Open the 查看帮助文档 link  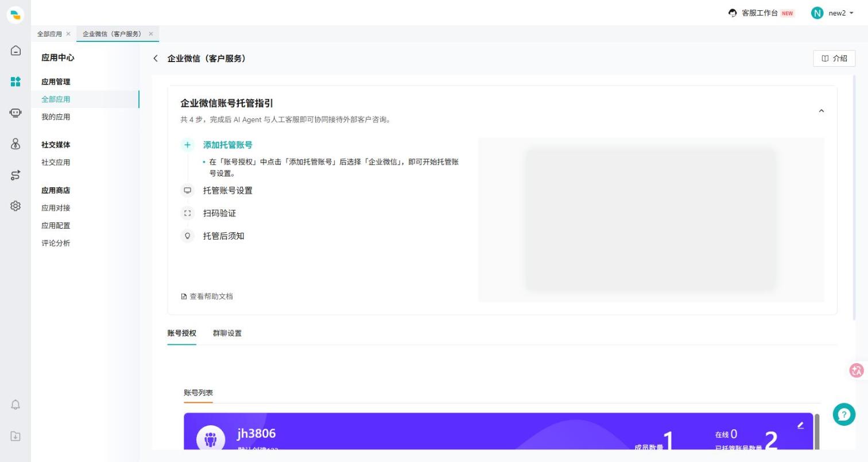click(x=207, y=297)
